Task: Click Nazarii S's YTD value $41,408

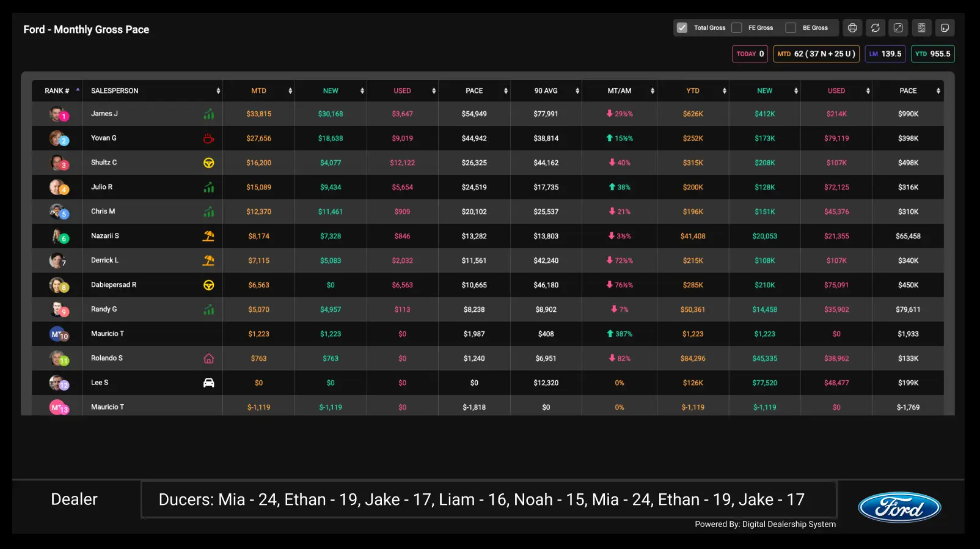Action: [693, 236]
